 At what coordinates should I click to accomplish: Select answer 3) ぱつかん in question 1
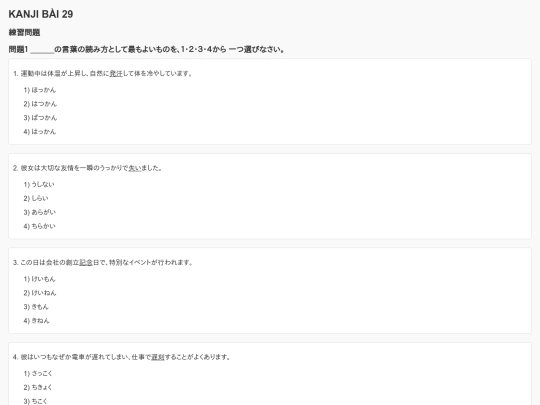pyautogui.click(x=40, y=118)
